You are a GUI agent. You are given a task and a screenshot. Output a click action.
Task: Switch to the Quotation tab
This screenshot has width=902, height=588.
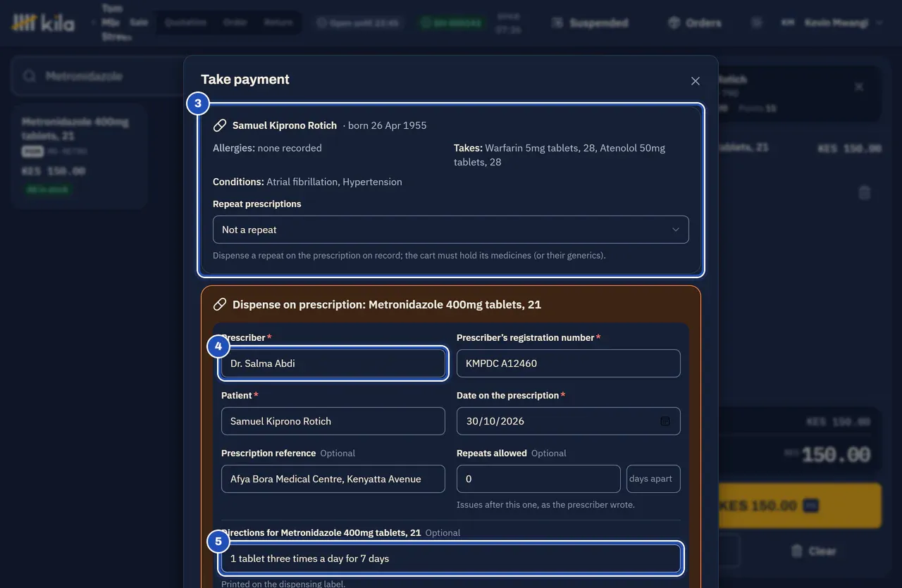(186, 23)
